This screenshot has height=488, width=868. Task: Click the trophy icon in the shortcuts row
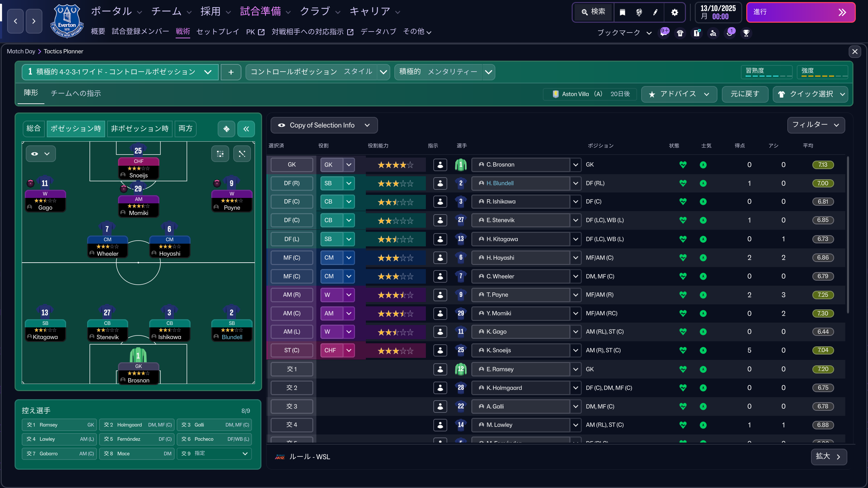(746, 33)
